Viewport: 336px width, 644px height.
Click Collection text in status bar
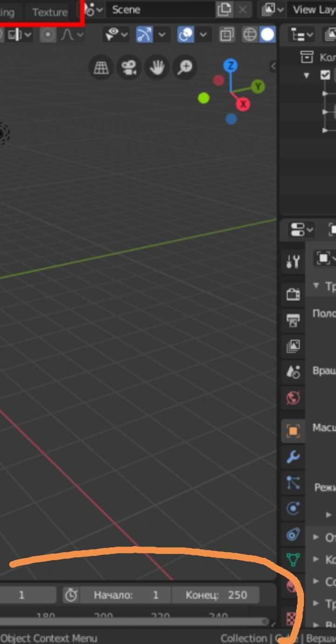243,638
